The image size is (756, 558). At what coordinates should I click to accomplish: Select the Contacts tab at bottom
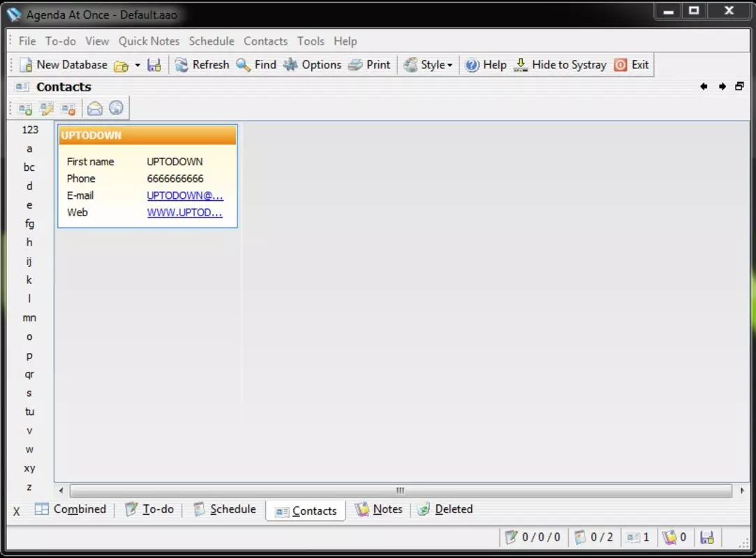tap(306, 511)
